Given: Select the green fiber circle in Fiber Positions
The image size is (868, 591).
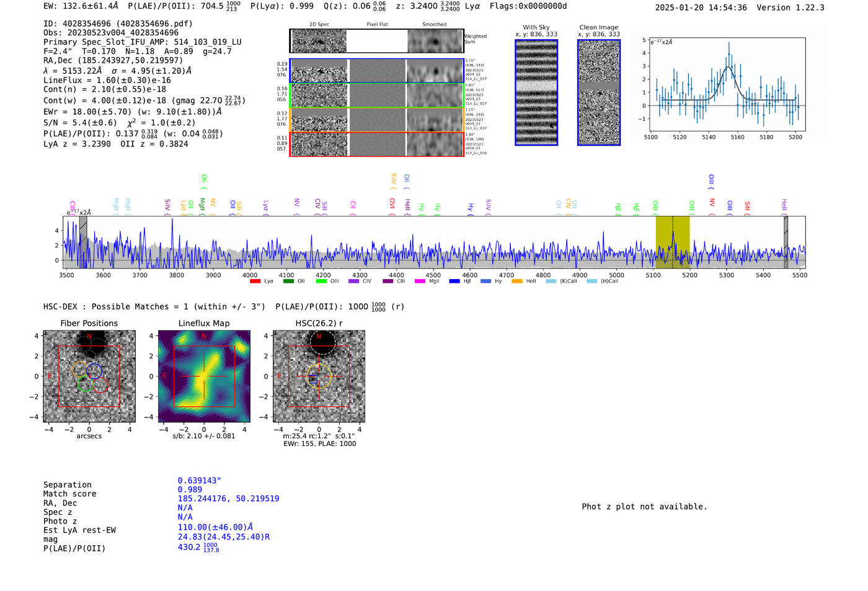Looking at the screenshot, I should click(85, 384).
